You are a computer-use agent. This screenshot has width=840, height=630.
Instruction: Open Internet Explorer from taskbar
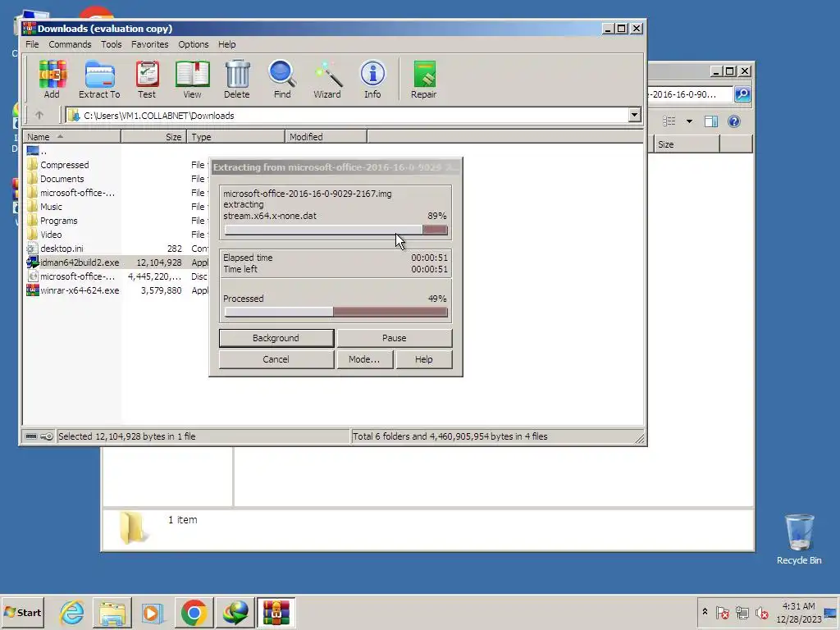(72, 612)
